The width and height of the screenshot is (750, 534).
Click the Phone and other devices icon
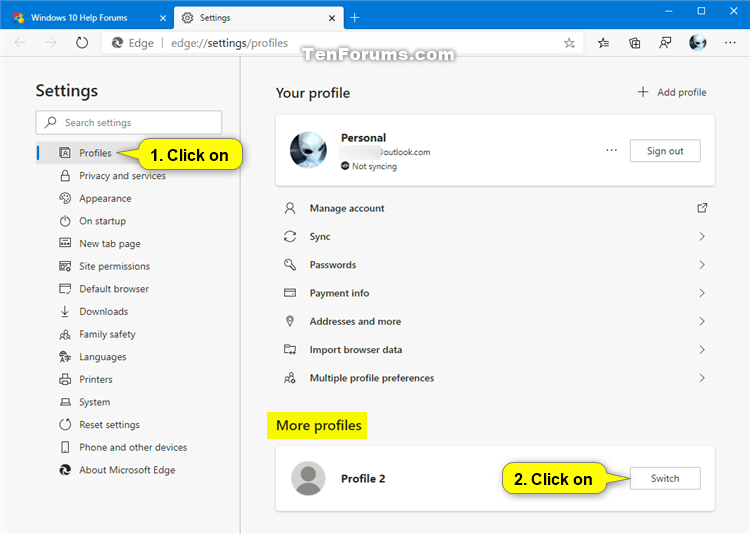pyautogui.click(x=65, y=447)
